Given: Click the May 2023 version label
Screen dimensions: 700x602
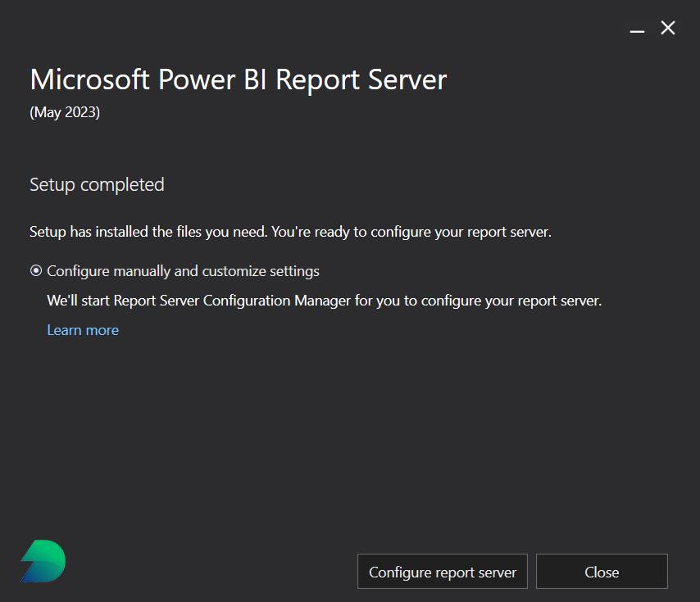Looking at the screenshot, I should 65,112.
